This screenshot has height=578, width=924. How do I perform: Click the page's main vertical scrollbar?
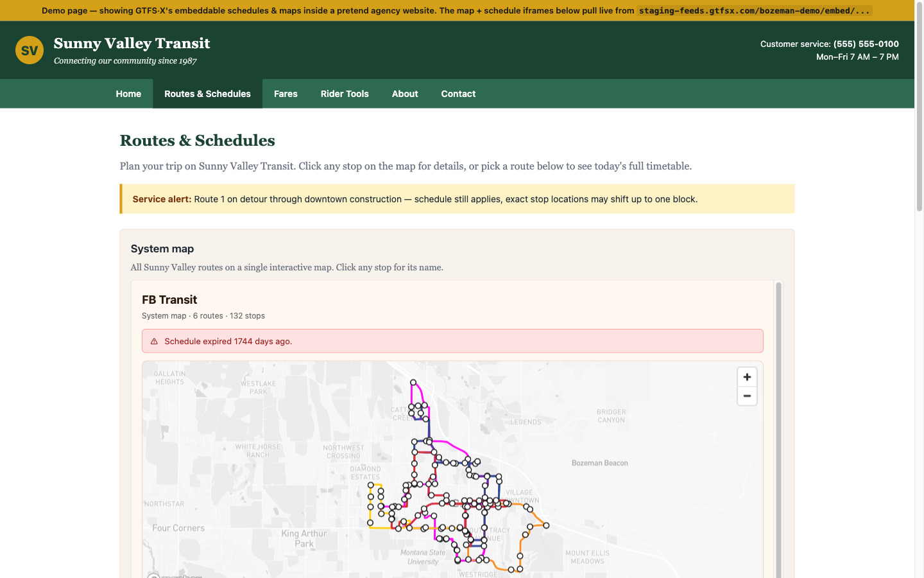pos(920,106)
